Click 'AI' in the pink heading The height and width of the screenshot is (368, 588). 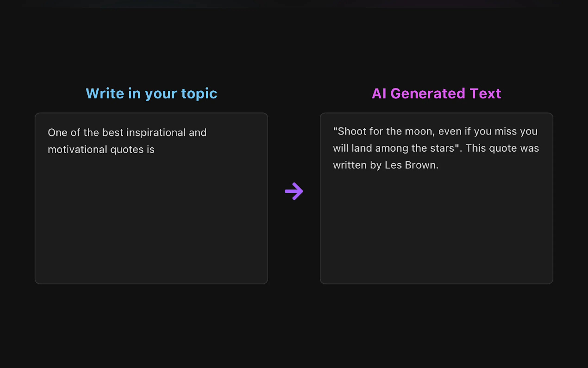pyautogui.click(x=379, y=93)
